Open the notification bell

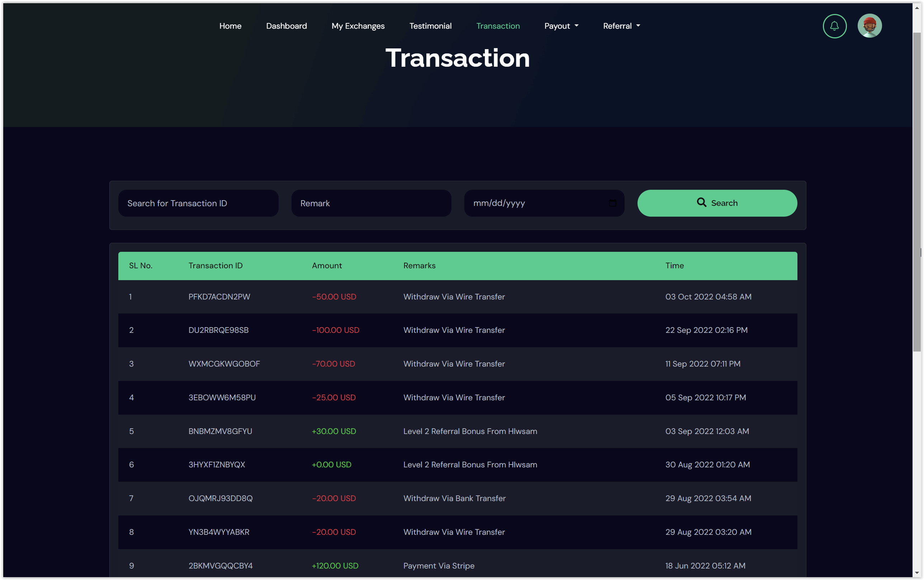(x=834, y=26)
